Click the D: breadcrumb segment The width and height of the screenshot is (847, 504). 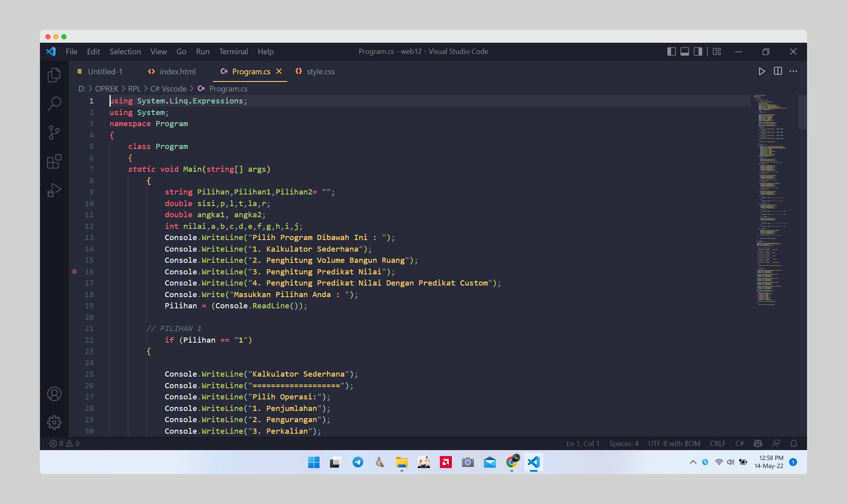[82, 89]
